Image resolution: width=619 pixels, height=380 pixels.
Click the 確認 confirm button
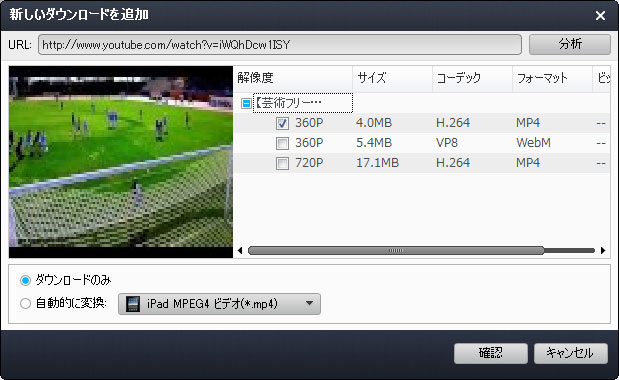(x=491, y=353)
